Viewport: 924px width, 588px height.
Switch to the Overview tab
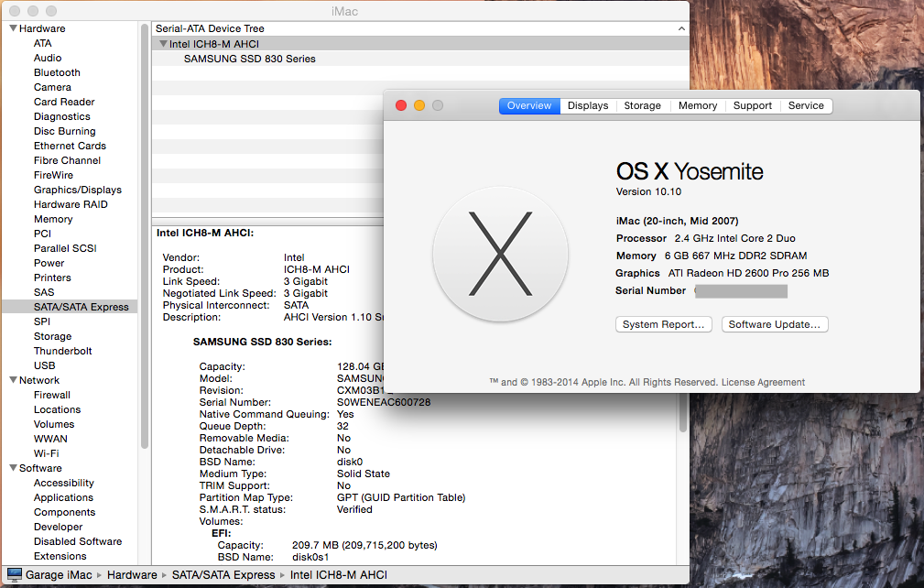point(529,105)
